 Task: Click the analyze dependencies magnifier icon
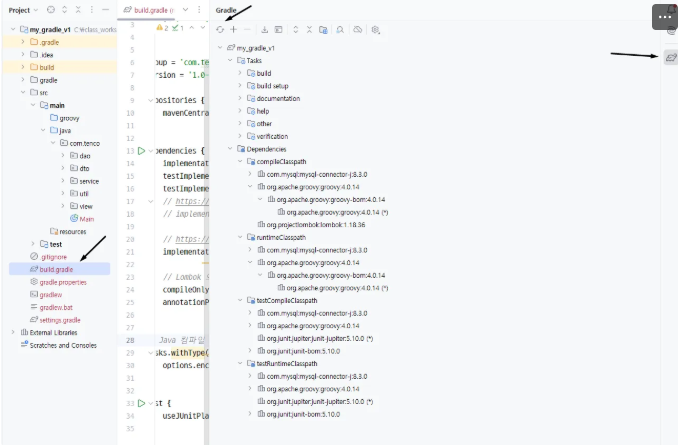[340, 29]
